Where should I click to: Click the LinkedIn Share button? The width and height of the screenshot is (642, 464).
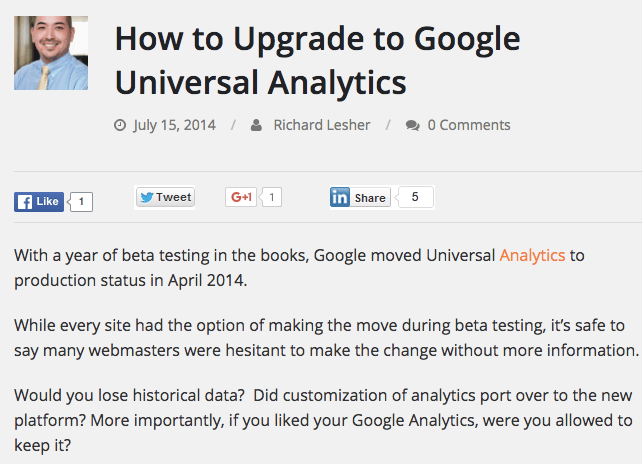pos(360,197)
